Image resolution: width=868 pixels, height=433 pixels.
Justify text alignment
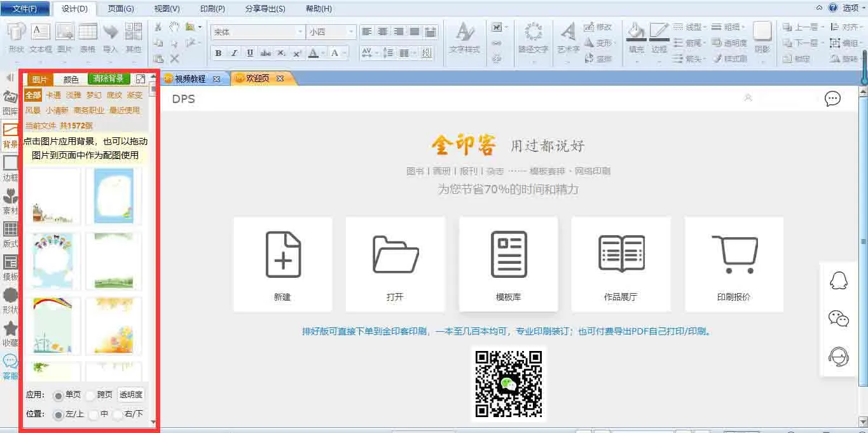[x=415, y=32]
